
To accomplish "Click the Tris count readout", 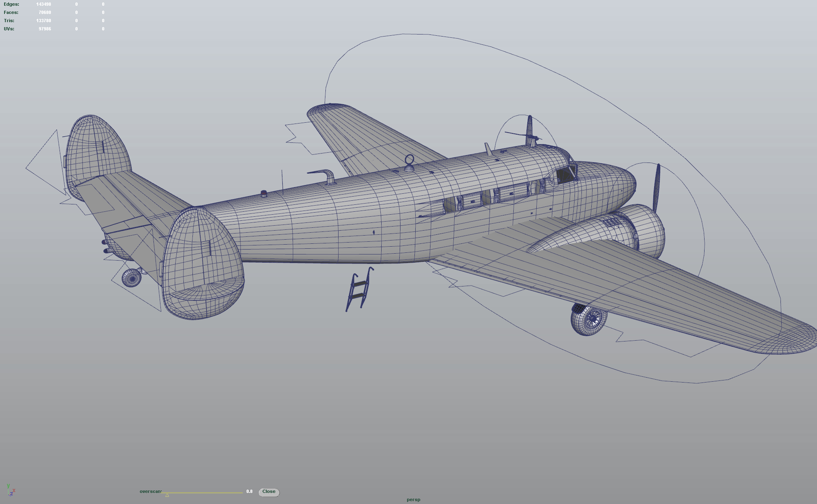I will [43, 20].
